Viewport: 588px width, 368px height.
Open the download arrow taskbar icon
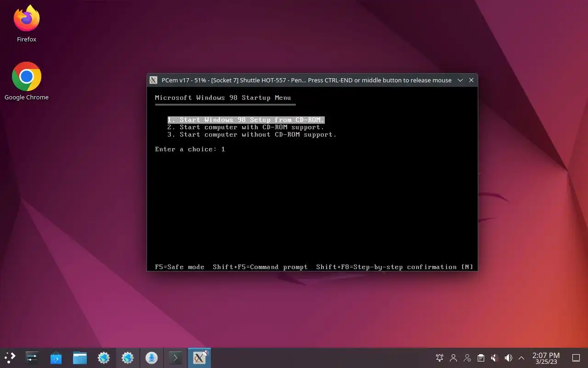[152, 357]
